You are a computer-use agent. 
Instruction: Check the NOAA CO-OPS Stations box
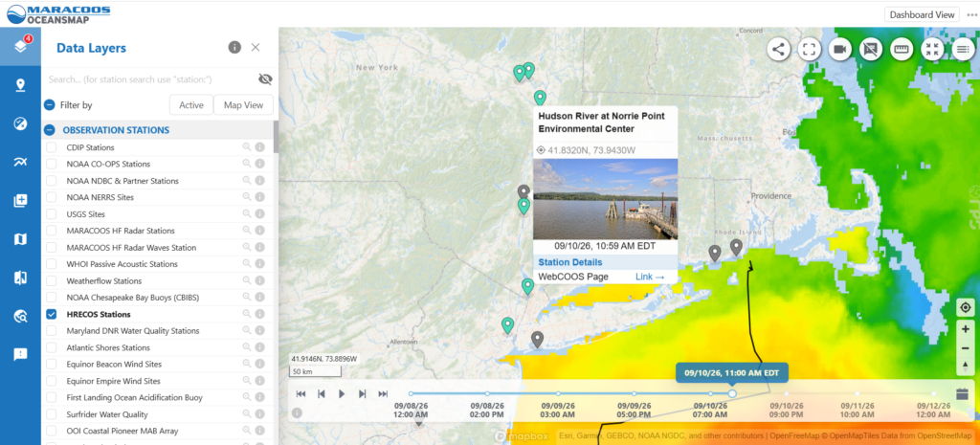pos(52,164)
